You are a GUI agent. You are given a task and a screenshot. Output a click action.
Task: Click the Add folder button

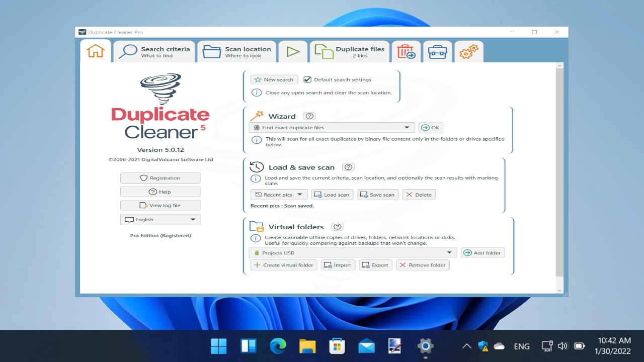tap(482, 253)
